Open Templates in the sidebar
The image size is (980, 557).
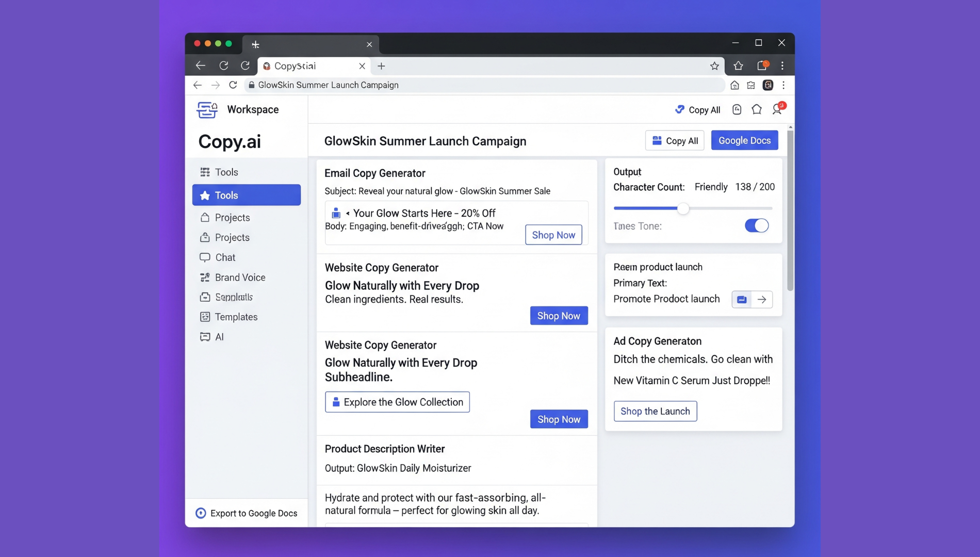click(247, 317)
